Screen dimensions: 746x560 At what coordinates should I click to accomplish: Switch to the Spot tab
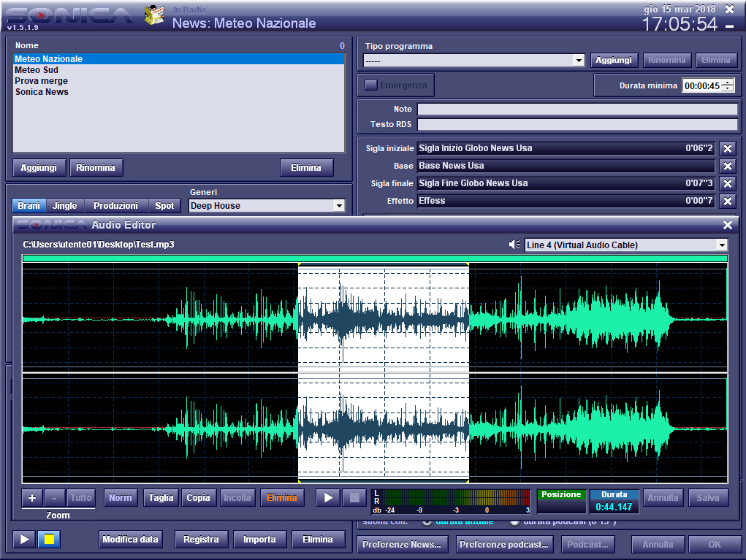tap(164, 206)
